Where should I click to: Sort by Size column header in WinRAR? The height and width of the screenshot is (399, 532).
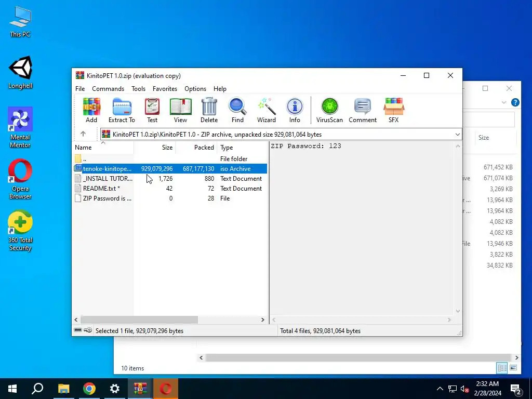(154, 147)
